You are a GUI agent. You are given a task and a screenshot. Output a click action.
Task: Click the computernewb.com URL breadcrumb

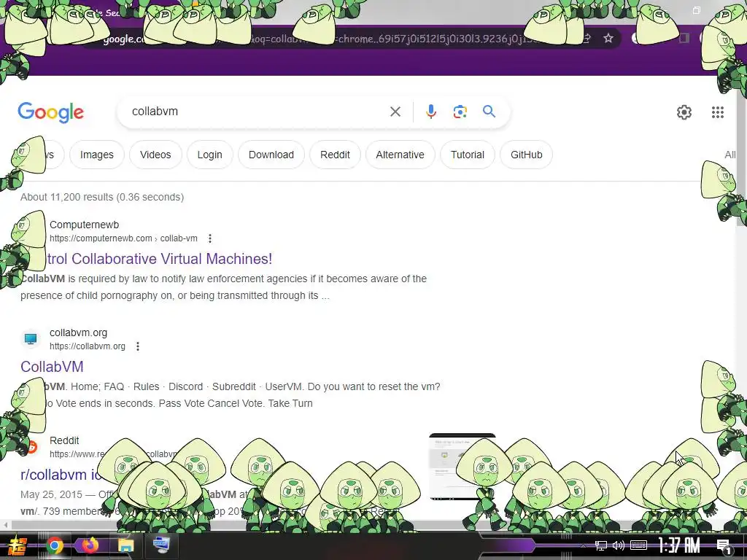[123, 238]
